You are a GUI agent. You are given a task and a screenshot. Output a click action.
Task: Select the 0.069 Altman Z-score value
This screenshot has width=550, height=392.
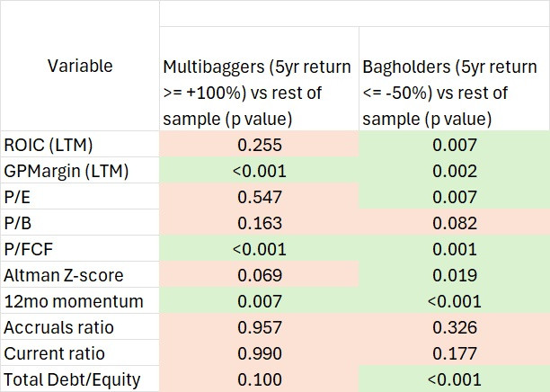pos(259,275)
